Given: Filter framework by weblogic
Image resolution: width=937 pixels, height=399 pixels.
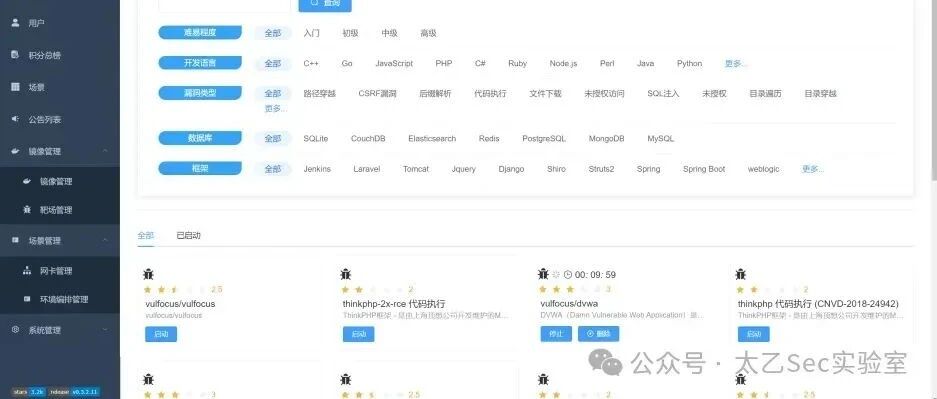Looking at the screenshot, I should pos(764,169).
